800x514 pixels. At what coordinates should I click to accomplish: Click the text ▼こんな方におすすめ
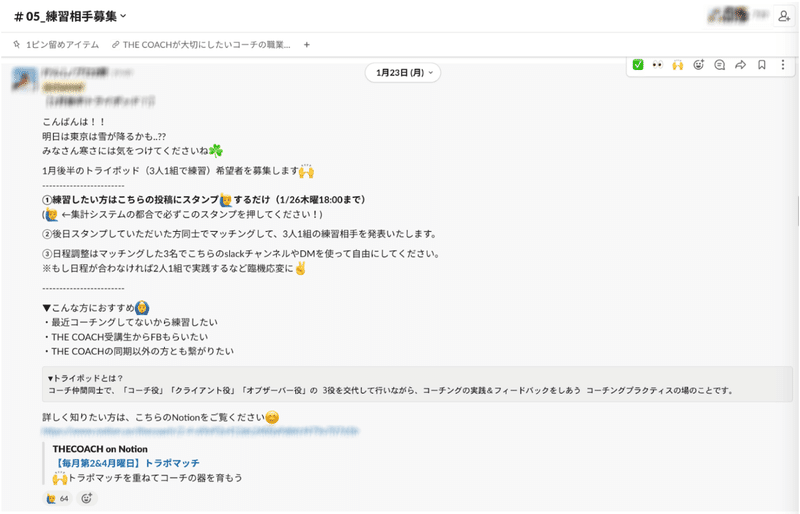pyautogui.click(x=88, y=308)
